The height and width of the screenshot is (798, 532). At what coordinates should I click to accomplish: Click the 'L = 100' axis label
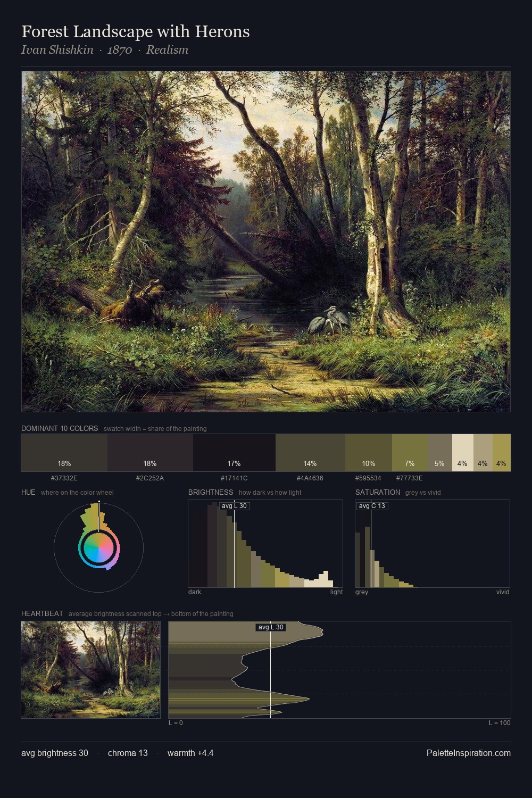point(500,723)
